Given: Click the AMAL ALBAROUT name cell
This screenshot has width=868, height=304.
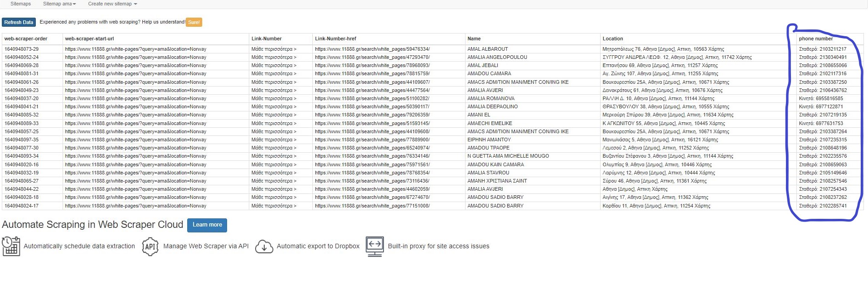Looking at the screenshot, I should 487,49.
